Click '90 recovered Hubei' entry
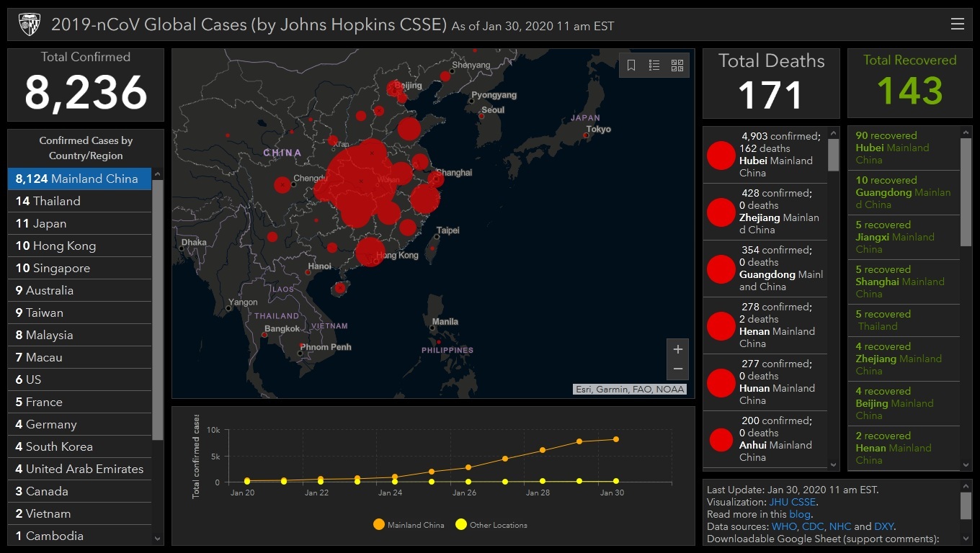The height and width of the screenshot is (553, 980). click(x=904, y=148)
